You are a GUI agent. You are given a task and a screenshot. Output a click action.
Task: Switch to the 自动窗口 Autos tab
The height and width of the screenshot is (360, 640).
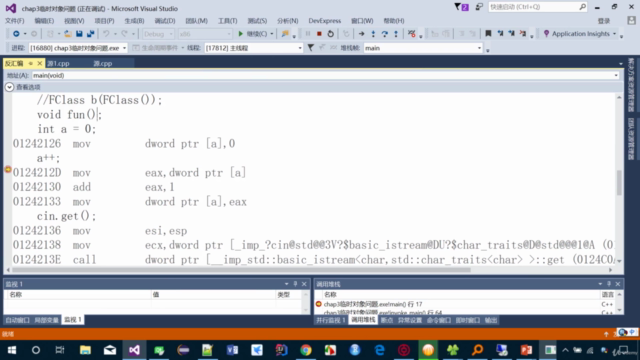point(17,320)
